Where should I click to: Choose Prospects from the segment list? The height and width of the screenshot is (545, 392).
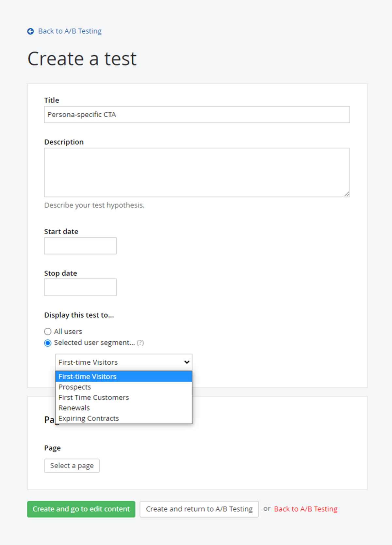[75, 387]
